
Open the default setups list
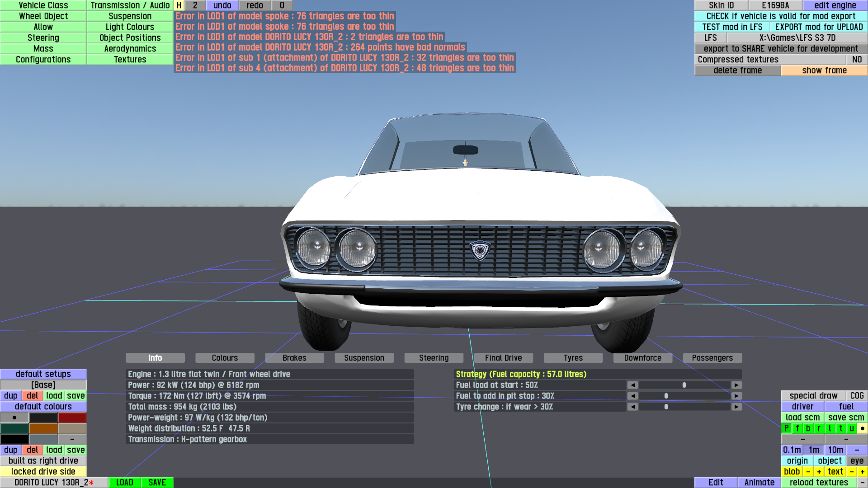point(43,374)
